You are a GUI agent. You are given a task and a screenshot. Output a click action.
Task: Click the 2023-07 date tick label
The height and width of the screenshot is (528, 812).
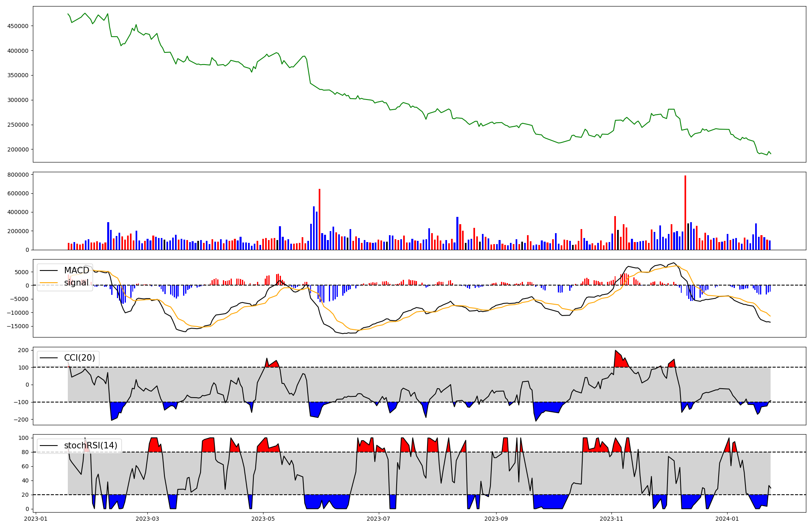tap(379, 519)
